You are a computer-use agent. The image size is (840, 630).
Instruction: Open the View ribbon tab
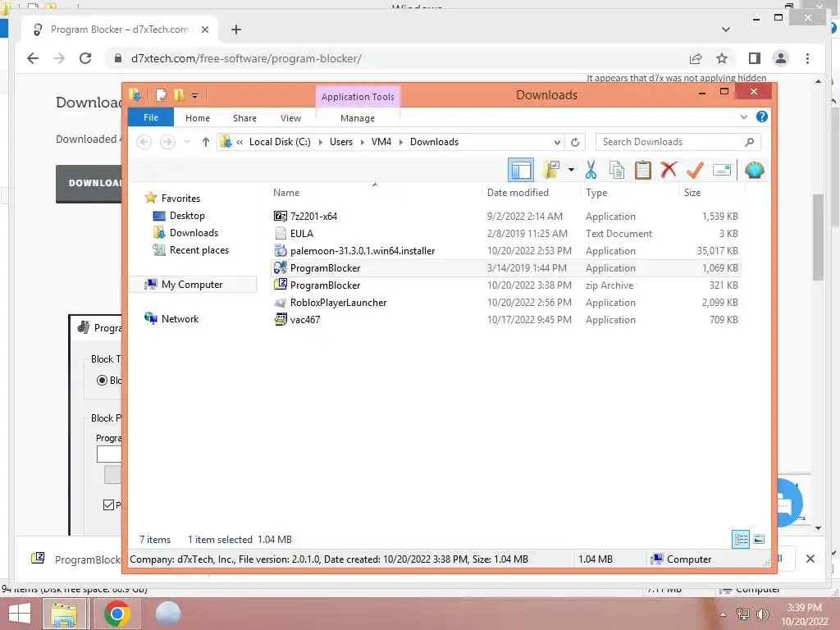tap(290, 118)
